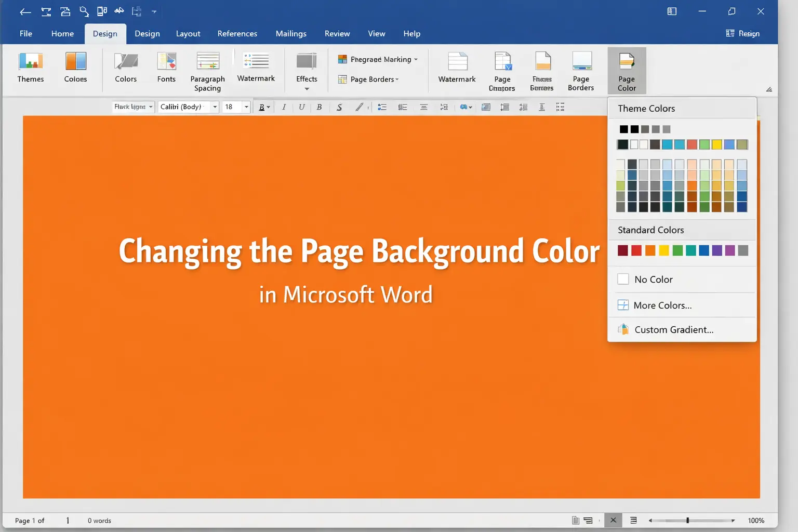The image size is (798, 532).
Task: Switch to the Mailings tab
Action: pyautogui.click(x=291, y=33)
